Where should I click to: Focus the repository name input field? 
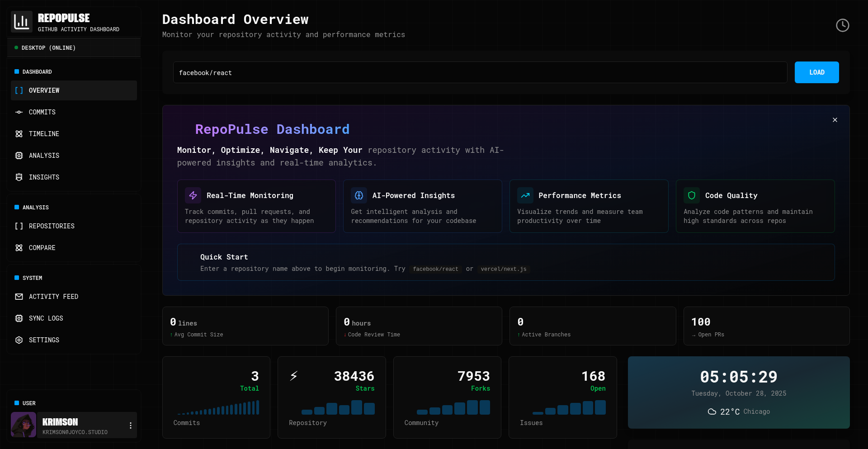(x=480, y=72)
